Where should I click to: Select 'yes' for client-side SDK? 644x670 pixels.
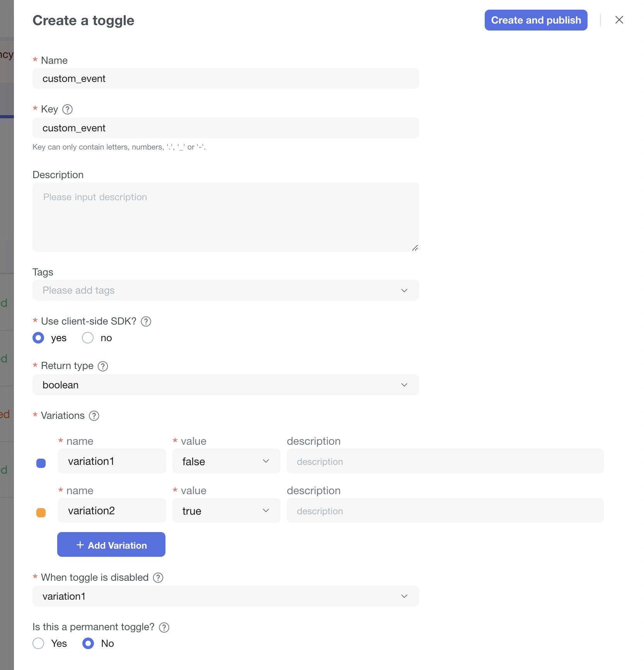[38, 338]
